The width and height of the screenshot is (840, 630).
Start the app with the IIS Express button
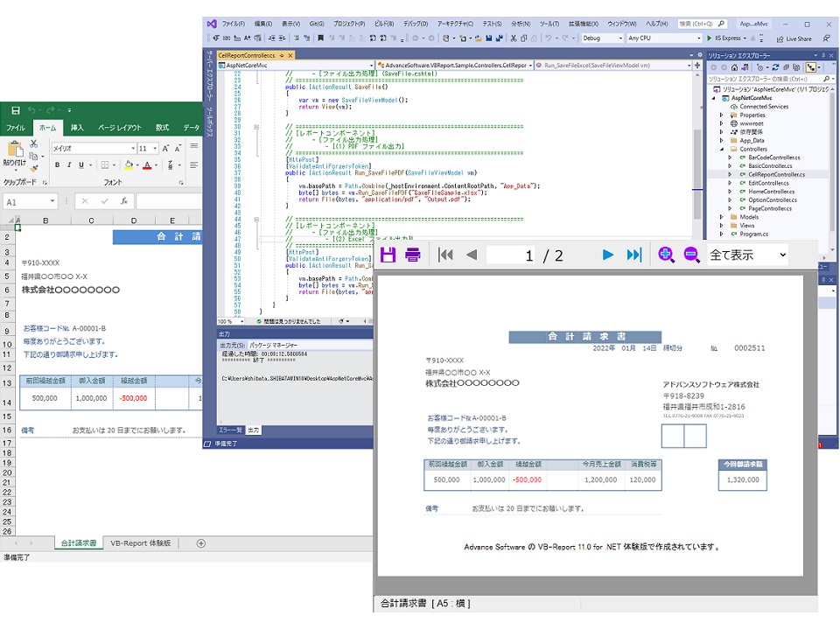click(x=726, y=38)
